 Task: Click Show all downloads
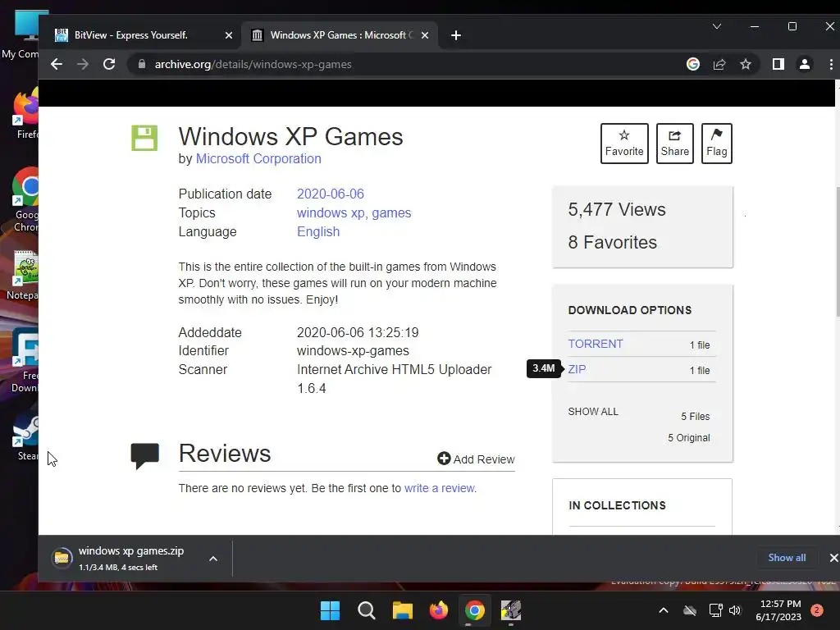[787, 558]
